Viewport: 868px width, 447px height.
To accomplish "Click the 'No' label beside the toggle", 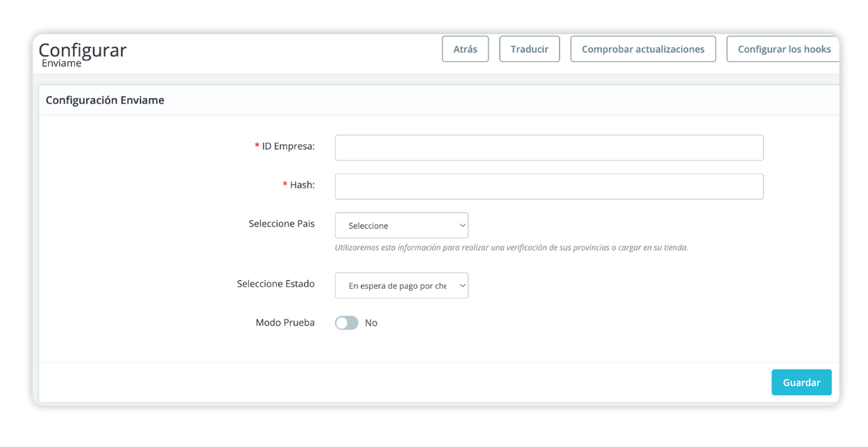I will click(x=371, y=323).
